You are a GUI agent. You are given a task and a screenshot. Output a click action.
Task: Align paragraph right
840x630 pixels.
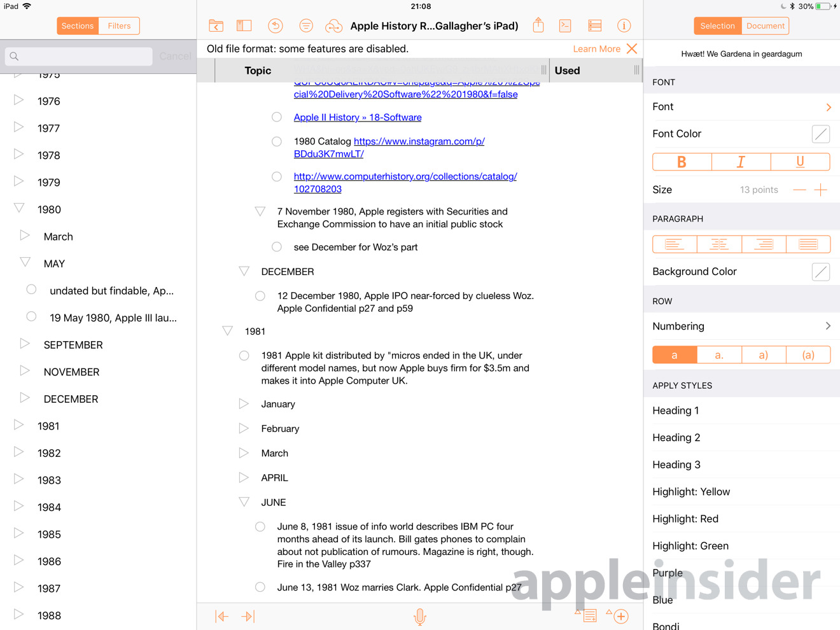coord(764,244)
